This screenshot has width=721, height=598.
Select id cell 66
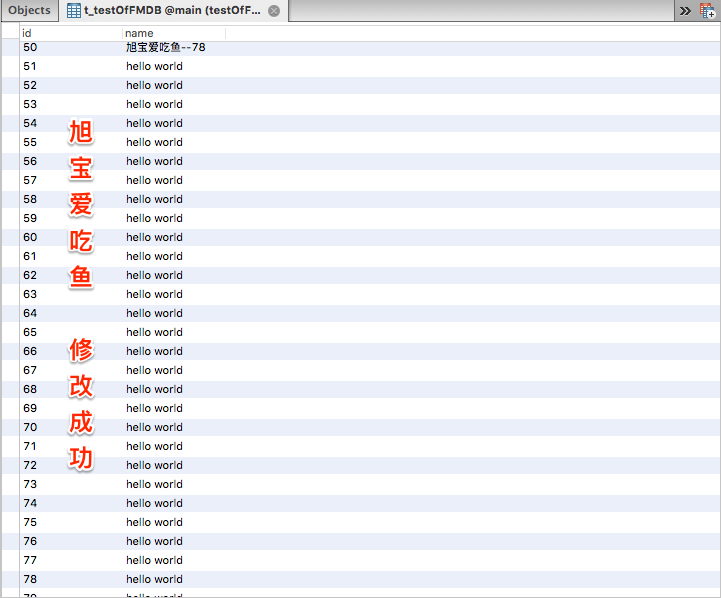click(x=30, y=351)
